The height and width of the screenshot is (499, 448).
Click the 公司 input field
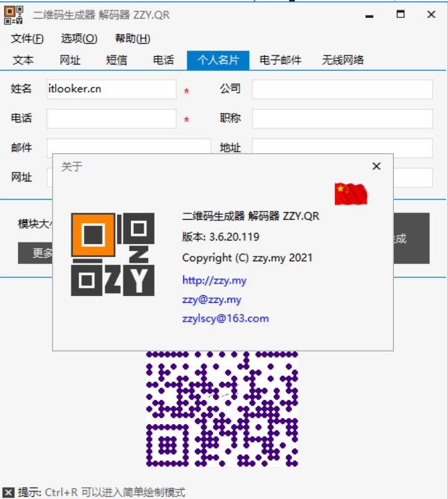click(x=343, y=89)
